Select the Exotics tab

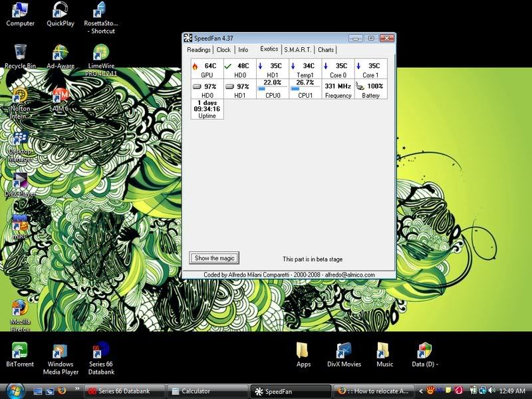coord(269,49)
